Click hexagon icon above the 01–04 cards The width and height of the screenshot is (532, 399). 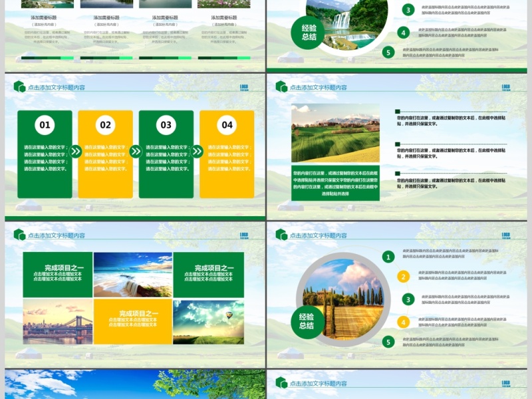19,86
